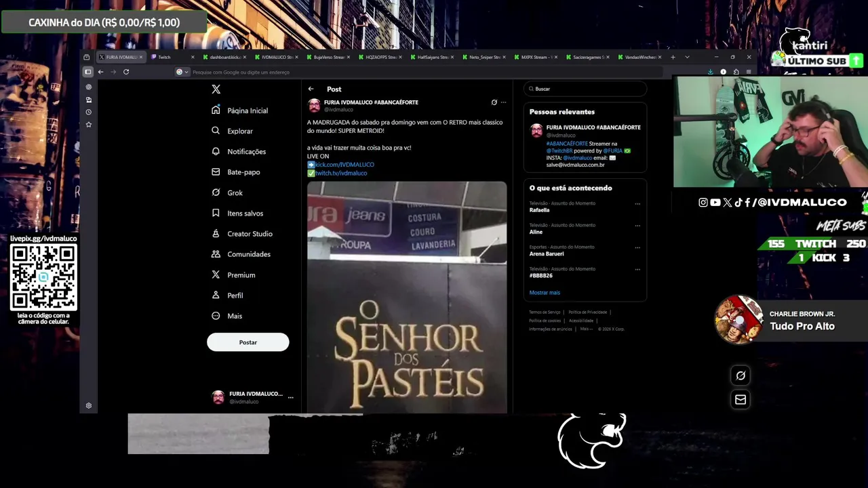
Task: Open Creator Studio in X sidebar
Action: coord(242,234)
